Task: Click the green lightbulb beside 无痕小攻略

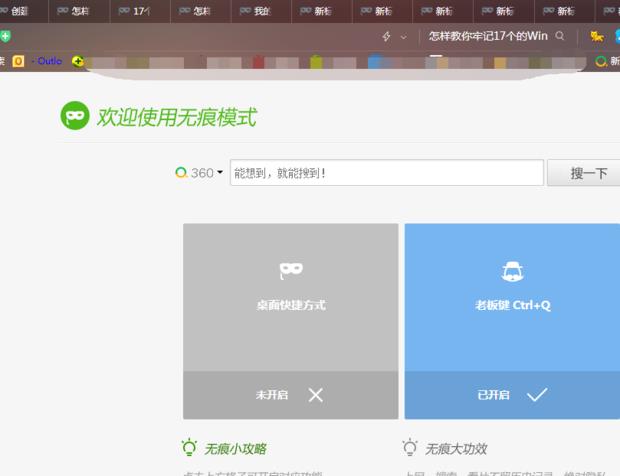Action: pos(189,448)
